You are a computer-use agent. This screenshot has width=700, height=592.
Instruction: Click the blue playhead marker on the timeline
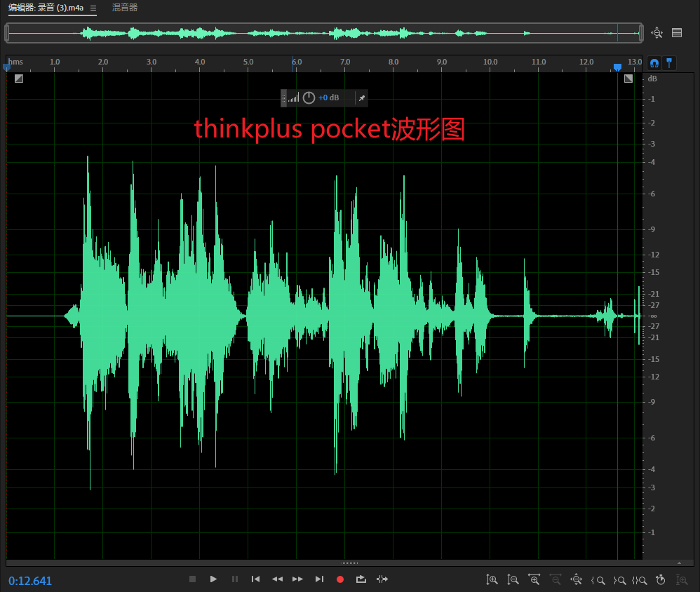pos(617,67)
